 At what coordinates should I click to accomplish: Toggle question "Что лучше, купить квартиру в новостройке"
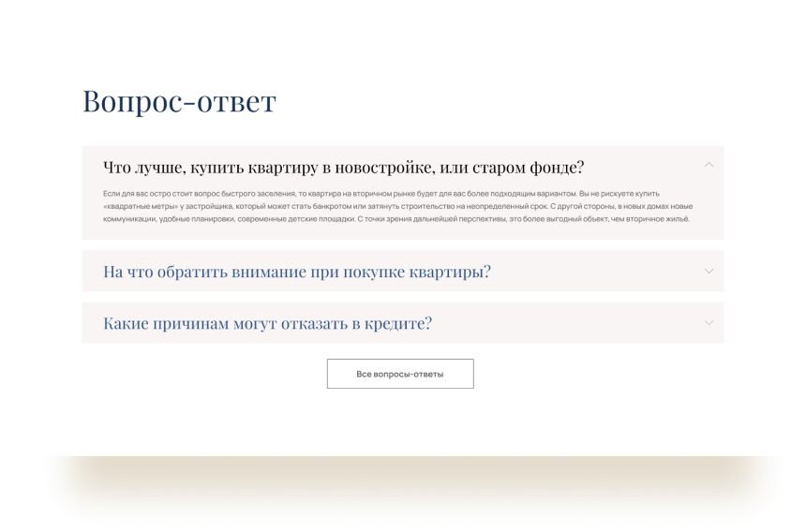[343, 168]
